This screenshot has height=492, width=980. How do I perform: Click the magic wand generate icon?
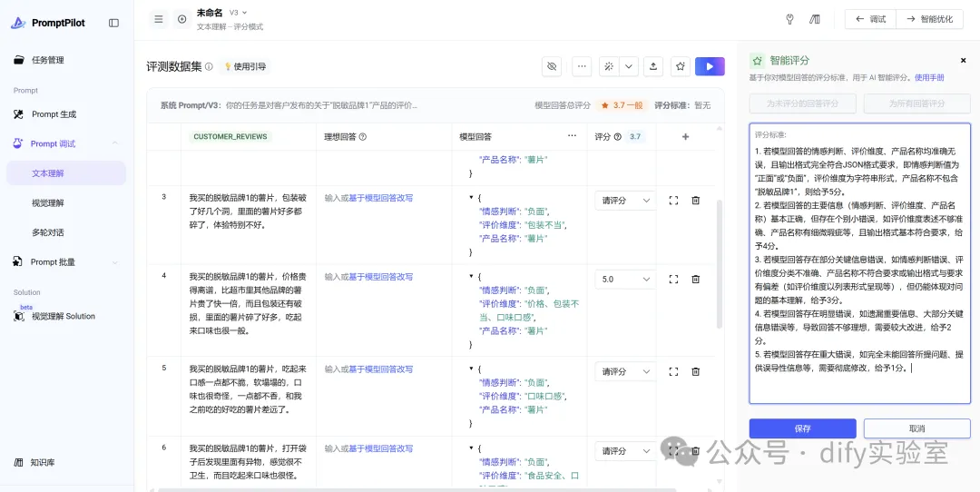click(x=609, y=66)
